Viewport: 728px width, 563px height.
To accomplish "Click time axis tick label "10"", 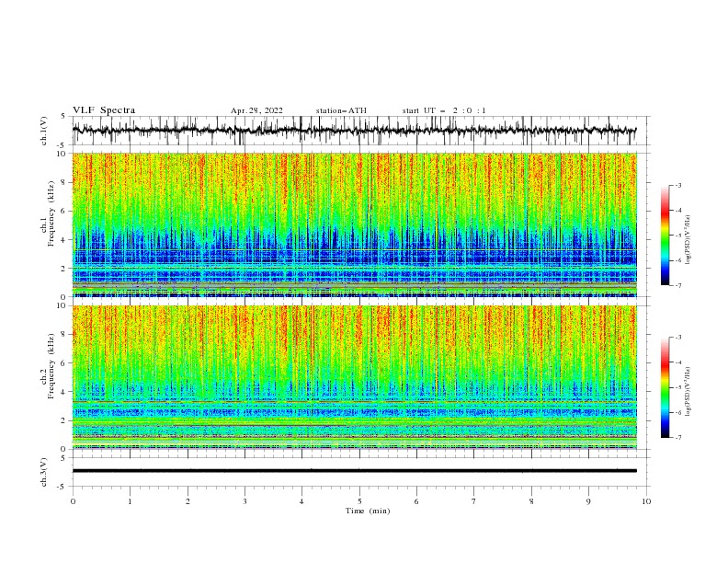I will coord(646,501).
